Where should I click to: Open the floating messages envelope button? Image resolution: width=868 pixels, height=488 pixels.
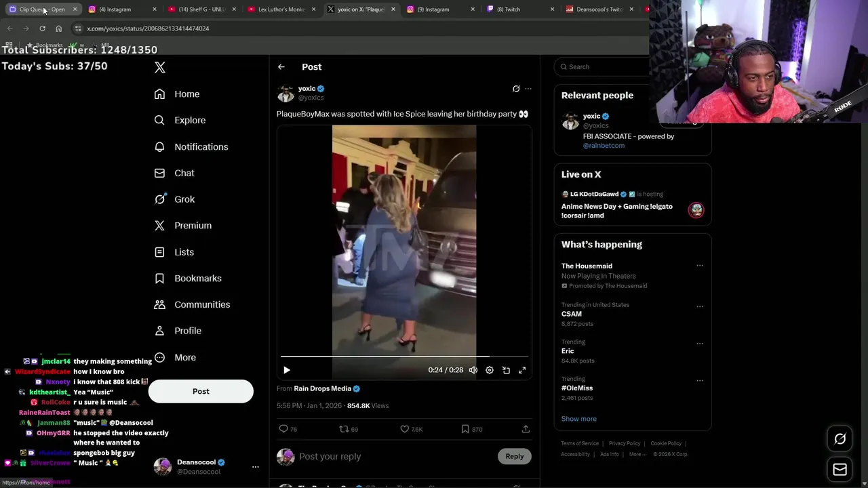click(x=840, y=469)
